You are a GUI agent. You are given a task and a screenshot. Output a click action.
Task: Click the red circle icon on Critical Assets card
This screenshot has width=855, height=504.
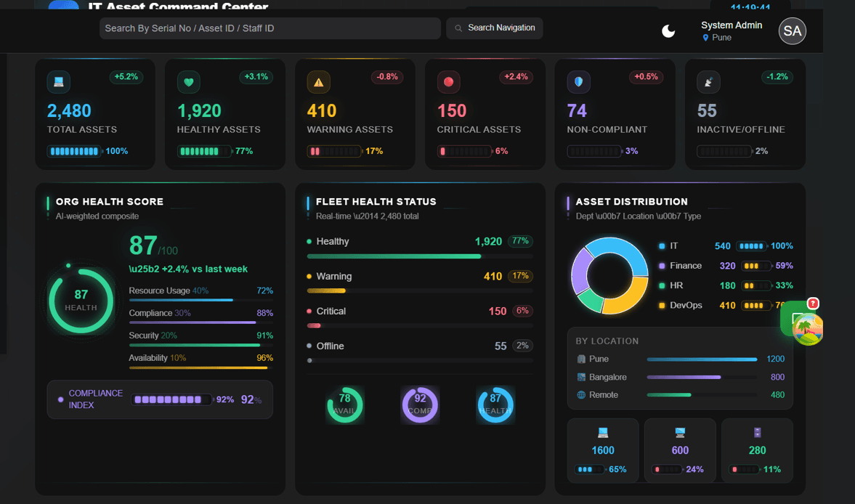tap(449, 82)
